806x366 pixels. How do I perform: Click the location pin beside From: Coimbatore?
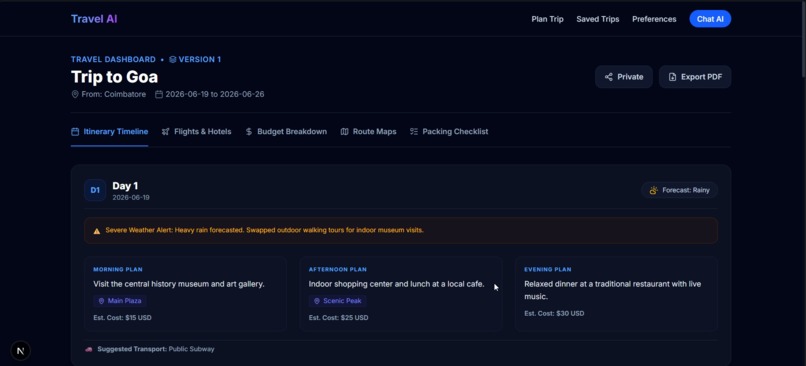[x=75, y=95]
